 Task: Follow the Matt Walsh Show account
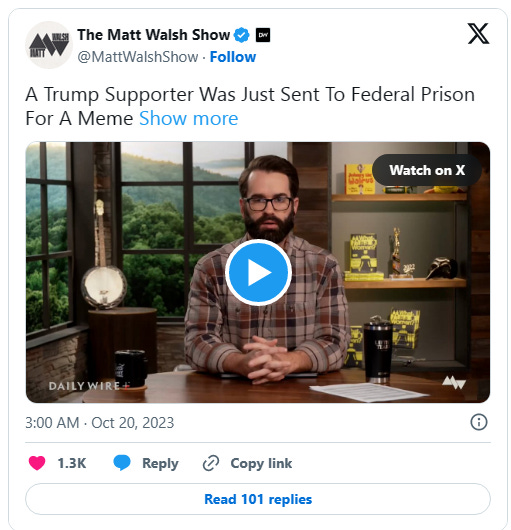pos(233,57)
